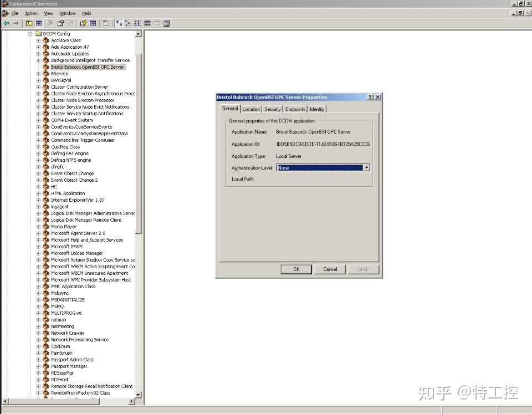The height and width of the screenshot is (414, 532).
Task: Open the Authentication Level dropdown
Action: (366, 167)
